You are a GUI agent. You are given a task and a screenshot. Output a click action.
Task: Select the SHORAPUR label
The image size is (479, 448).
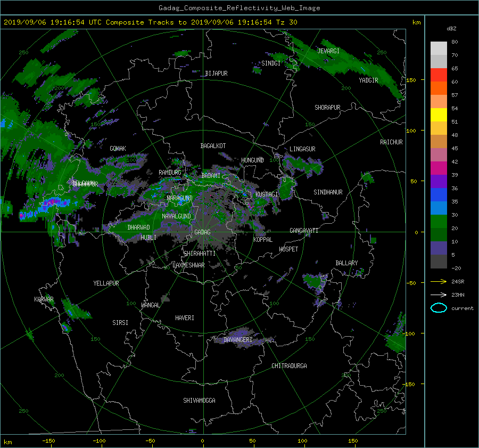pos(327,108)
